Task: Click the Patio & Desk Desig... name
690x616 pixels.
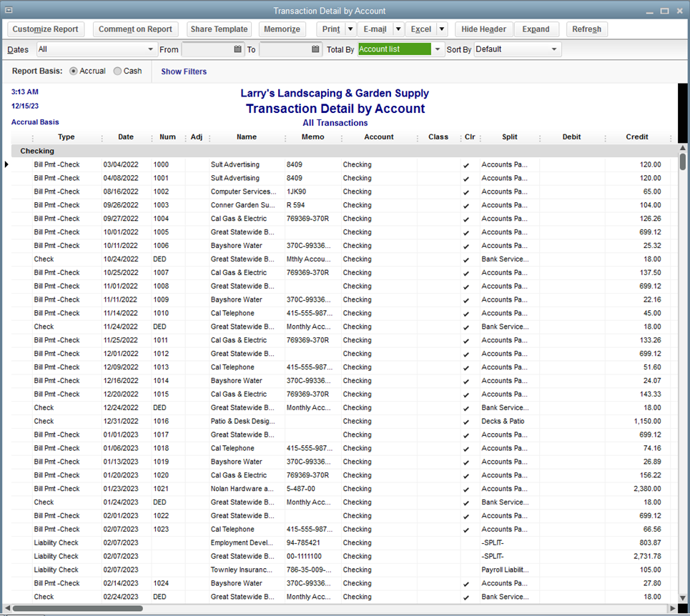Action: click(242, 421)
